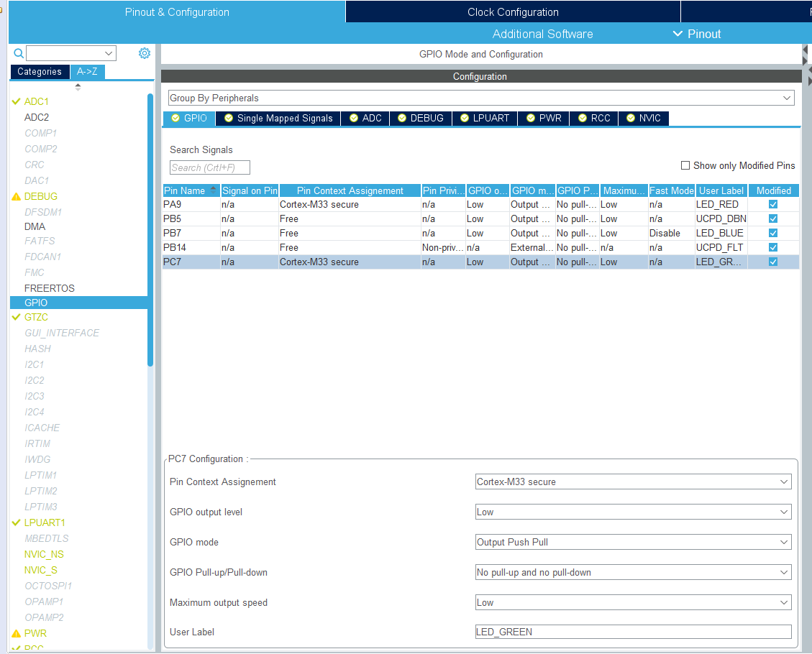Open the Maximum output speed dropdown
The height and width of the screenshot is (654, 812).
coord(633,602)
